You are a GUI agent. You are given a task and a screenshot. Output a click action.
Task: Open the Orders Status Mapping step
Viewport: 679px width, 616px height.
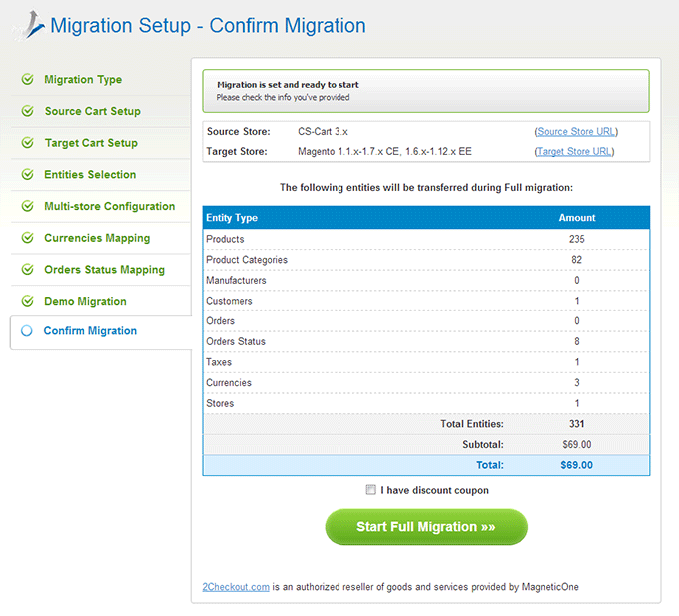(105, 270)
